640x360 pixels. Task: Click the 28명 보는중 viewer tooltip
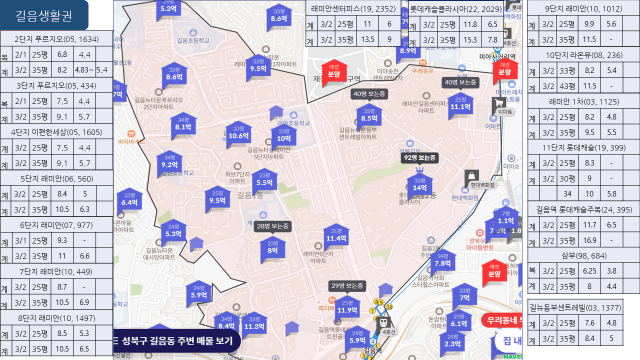click(x=273, y=226)
